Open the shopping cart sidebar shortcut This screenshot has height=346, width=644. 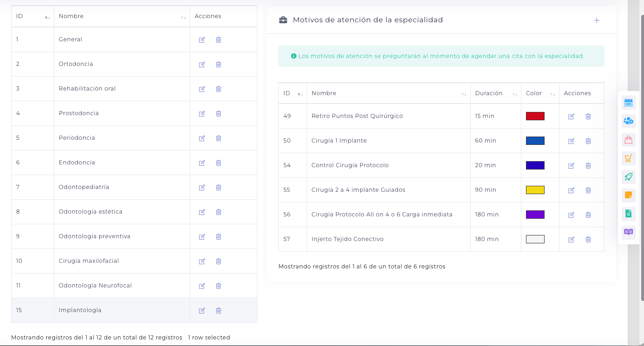pyautogui.click(x=629, y=158)
